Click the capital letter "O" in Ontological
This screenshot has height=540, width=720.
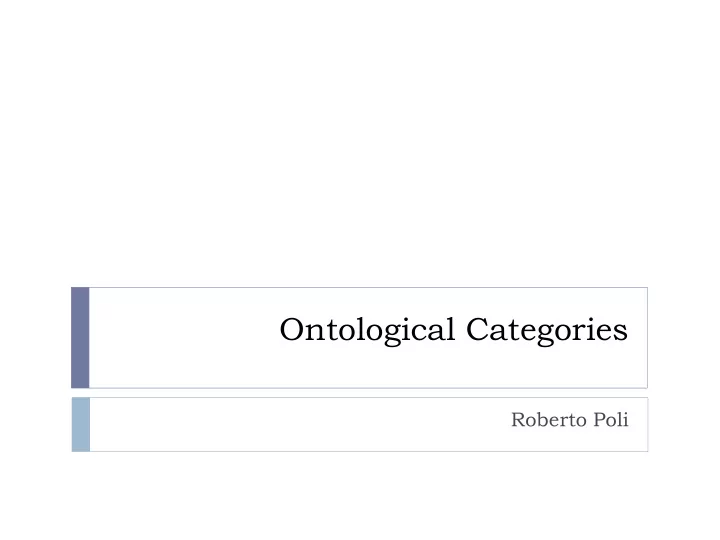click(291, 329)
